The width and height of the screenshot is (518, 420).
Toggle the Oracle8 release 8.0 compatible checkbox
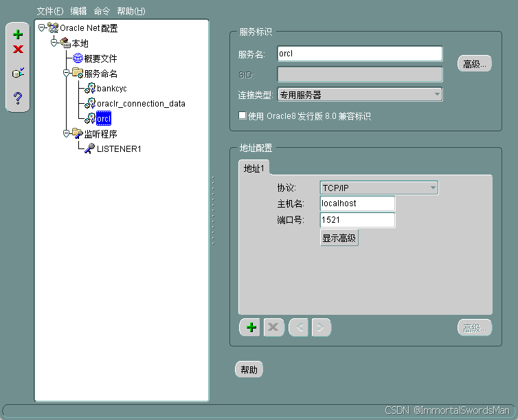coord(242,115)
